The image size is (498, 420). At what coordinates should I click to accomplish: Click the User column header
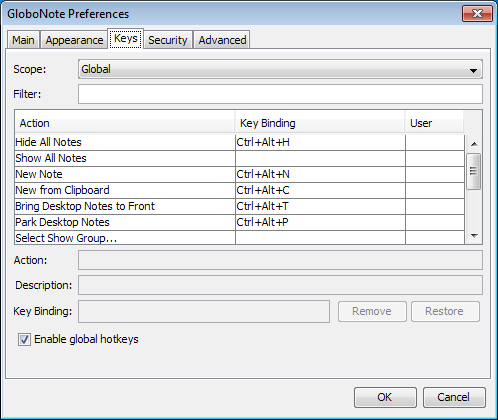(434, 123)
